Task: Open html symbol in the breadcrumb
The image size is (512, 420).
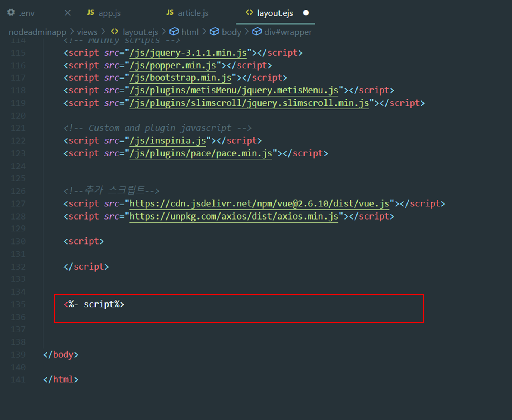Action: [x=190, y=32]
